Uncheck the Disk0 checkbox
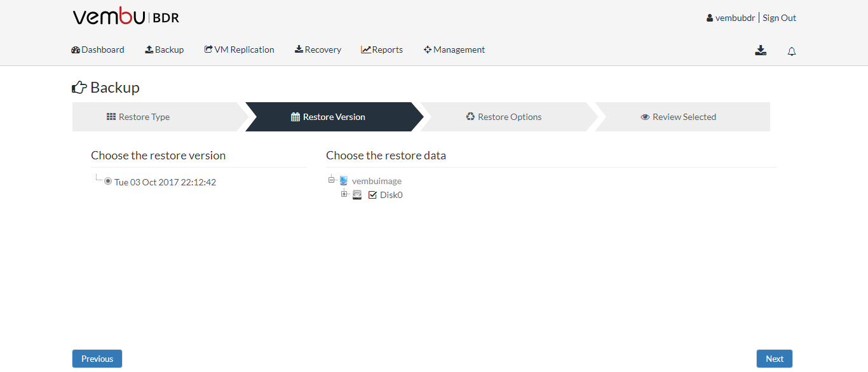868x372 pixels. 372,195
